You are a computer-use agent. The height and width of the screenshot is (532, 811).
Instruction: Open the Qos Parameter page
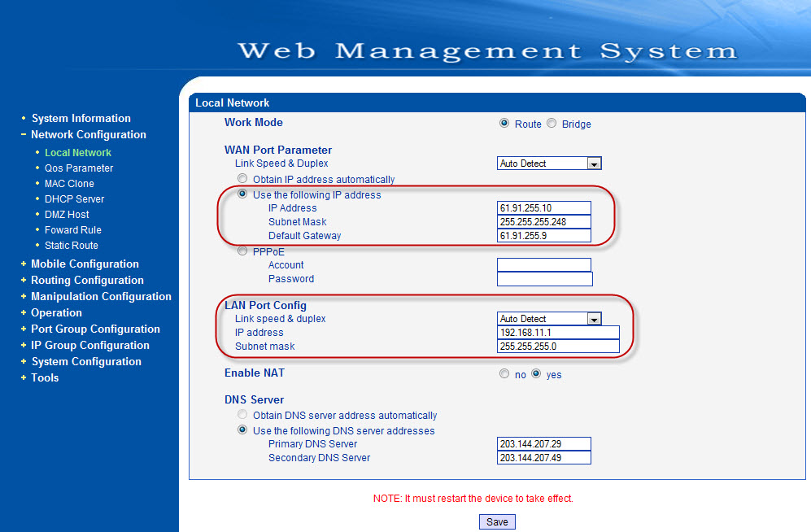pyautogui.click(x=79, y=168)
